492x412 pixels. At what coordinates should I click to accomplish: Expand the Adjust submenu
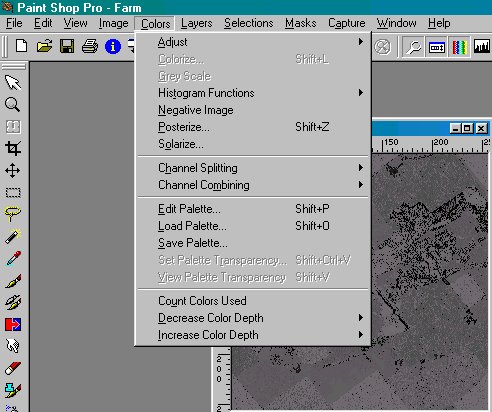pos(253,42)
